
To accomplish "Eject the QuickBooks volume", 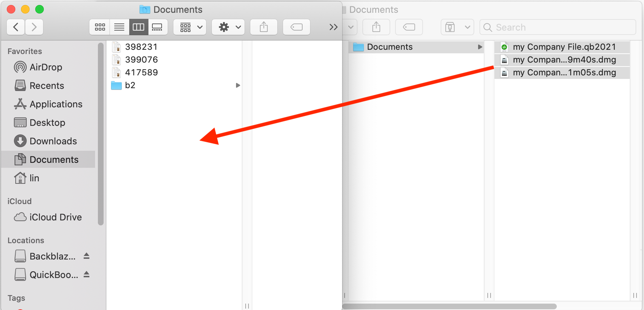I will pyautogui.click(x=87, y=274).
